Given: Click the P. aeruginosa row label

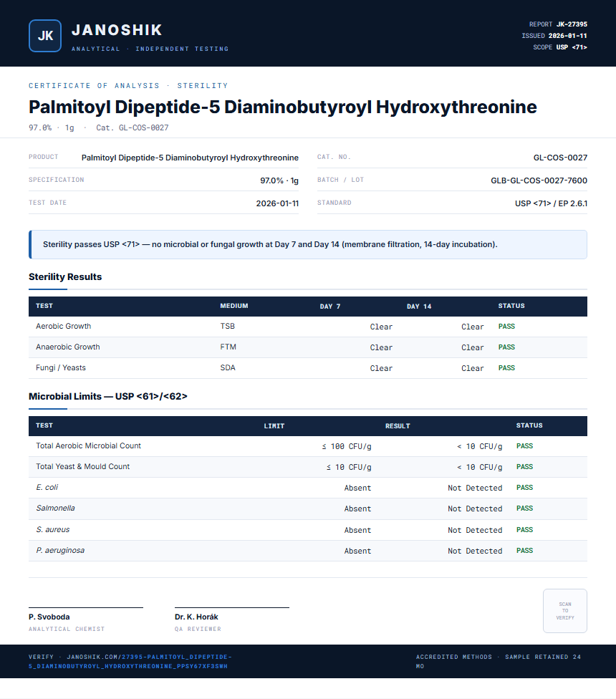Looking at the screenshot, I should (x=60, y=551).
